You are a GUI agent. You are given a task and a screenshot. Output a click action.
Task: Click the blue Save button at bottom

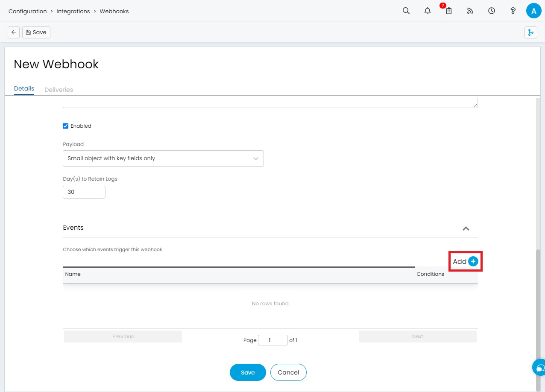coord(248,372)
